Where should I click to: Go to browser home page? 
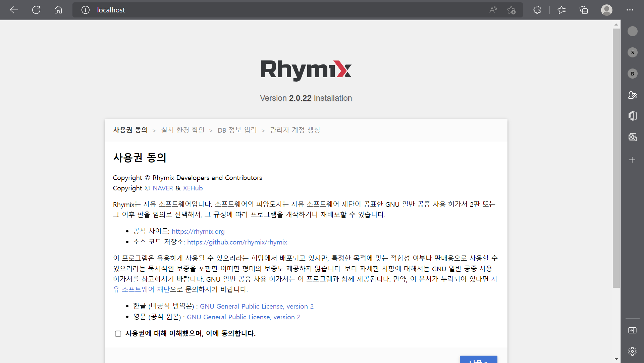pos(58,10)
